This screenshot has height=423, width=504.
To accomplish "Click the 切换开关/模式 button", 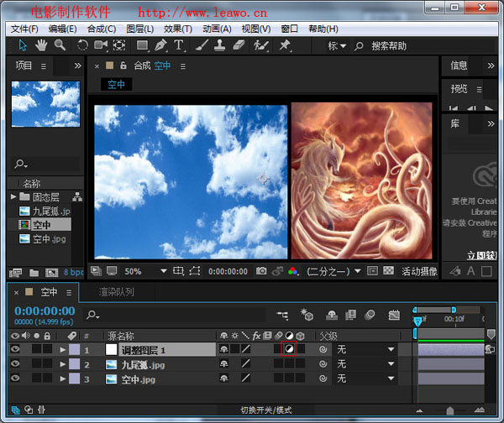I will (266, 410).
